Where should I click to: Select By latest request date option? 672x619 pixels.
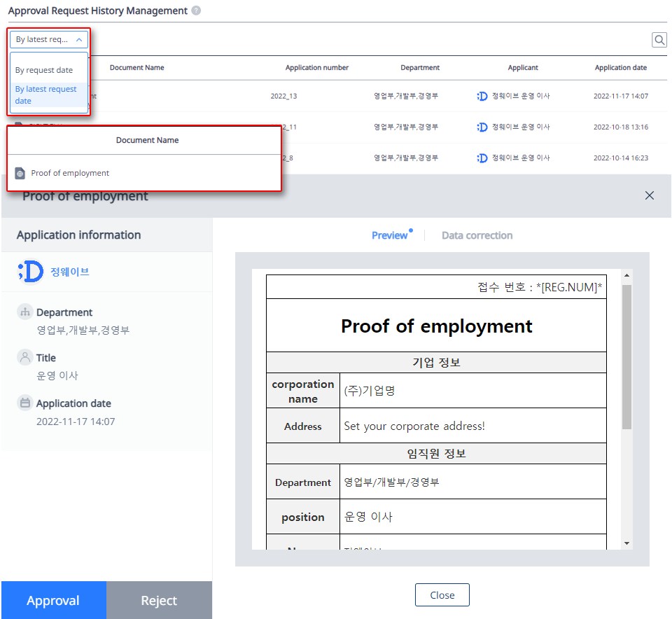[49, 95]
